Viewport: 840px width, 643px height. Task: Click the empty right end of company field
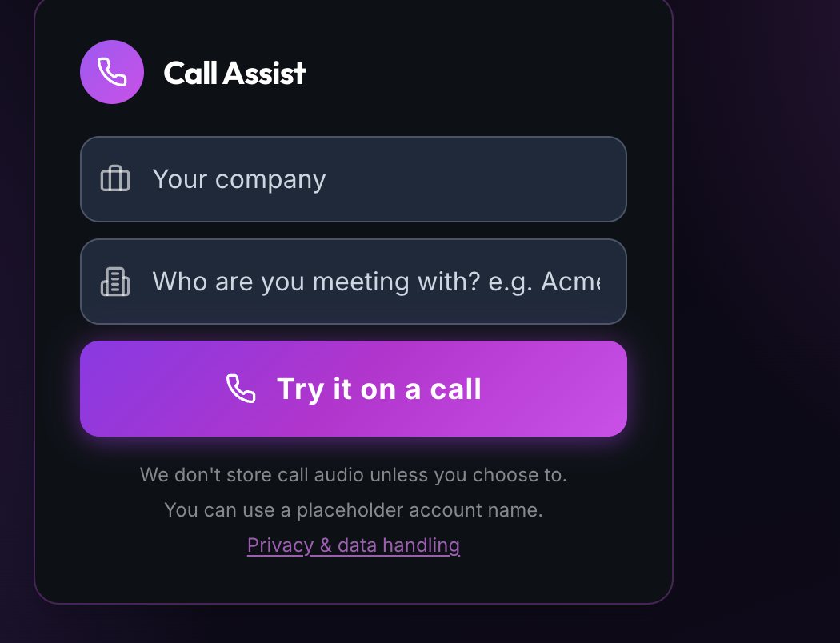[x=560, y=179]
